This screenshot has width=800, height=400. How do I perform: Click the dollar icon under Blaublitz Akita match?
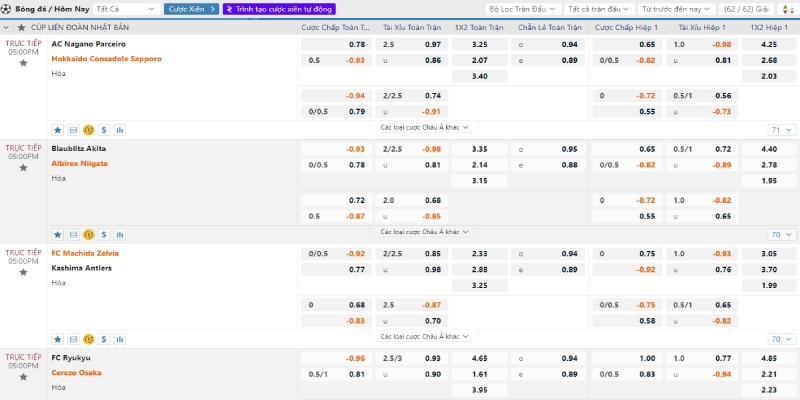[x=104, y=235]
